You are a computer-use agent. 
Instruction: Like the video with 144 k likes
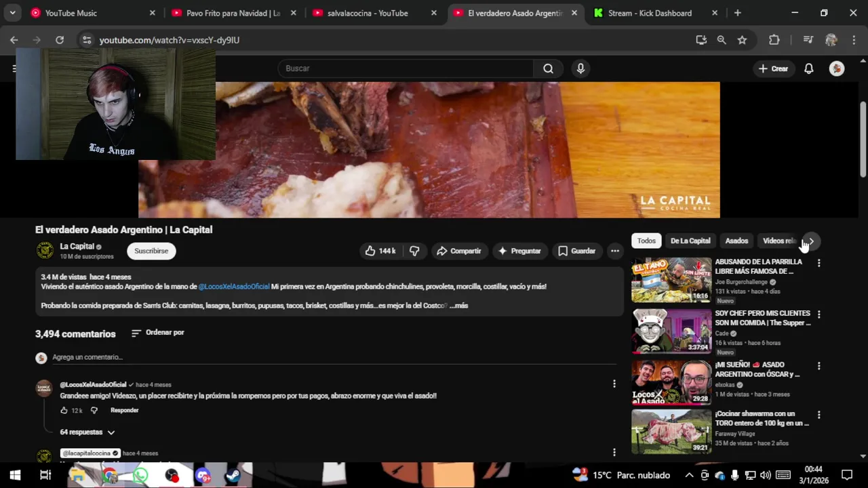click(x=380, y=251)
